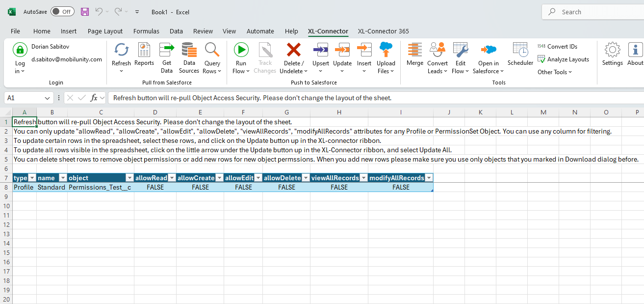Switch to the Insert ribbon tab
This screenshot has height=304, width=644.
tap(69, 31)
